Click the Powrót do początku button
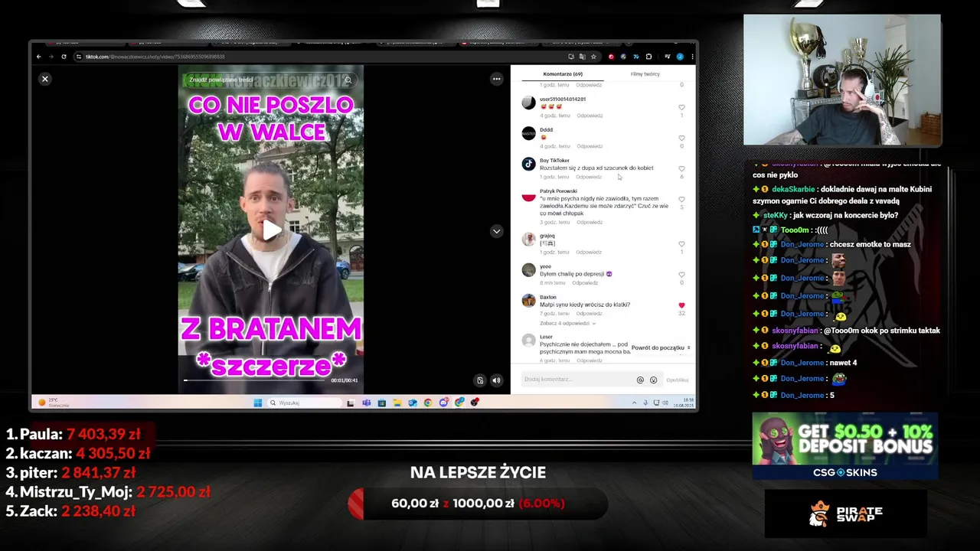 point(661,347)
